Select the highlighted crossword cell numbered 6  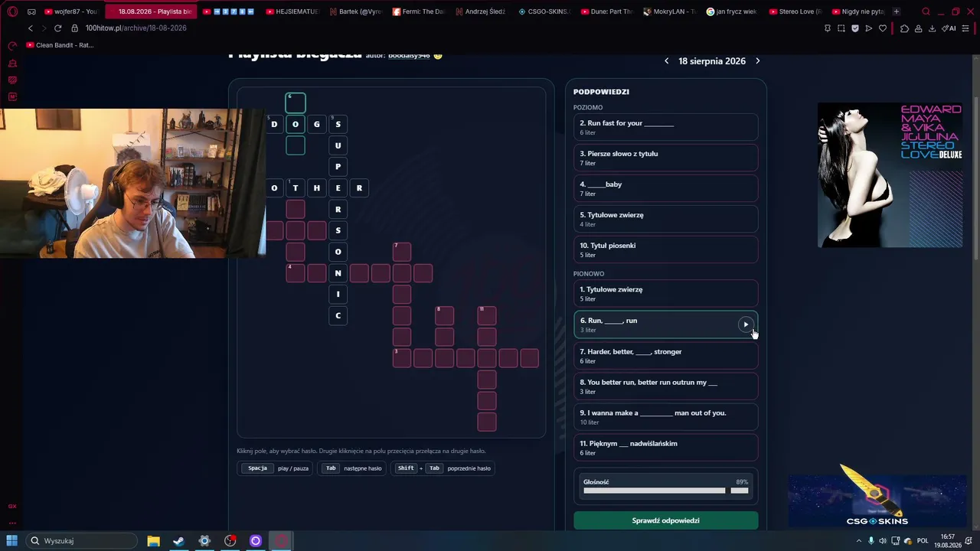[x=296, y=103]
